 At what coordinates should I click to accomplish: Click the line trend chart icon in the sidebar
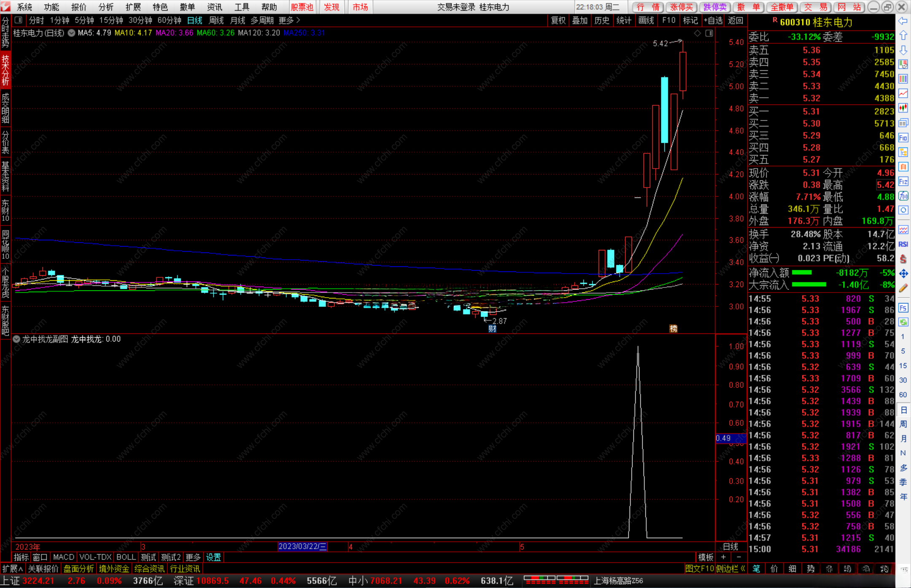pyautogui.click(x=903, y=93)
